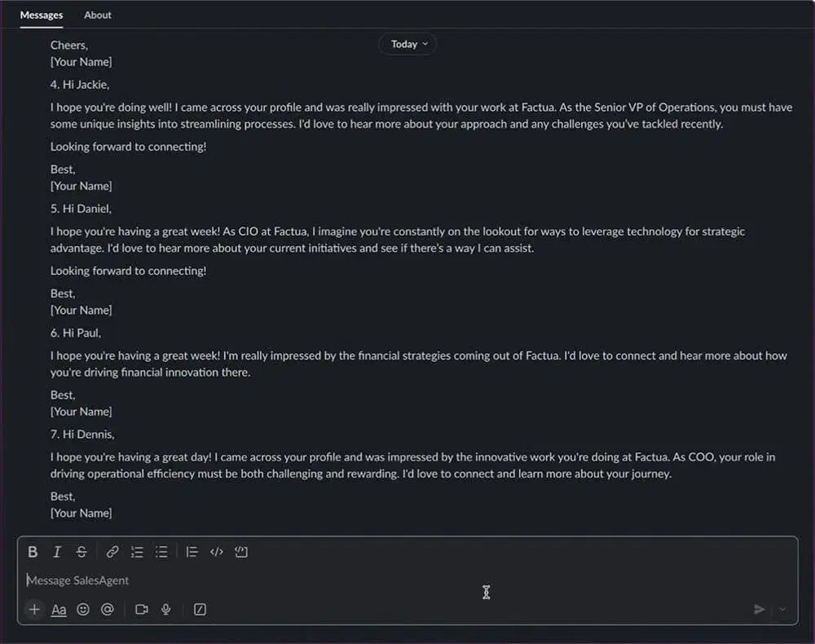
Task: Open the emoji picker
Action: click(x=83, y=609)
